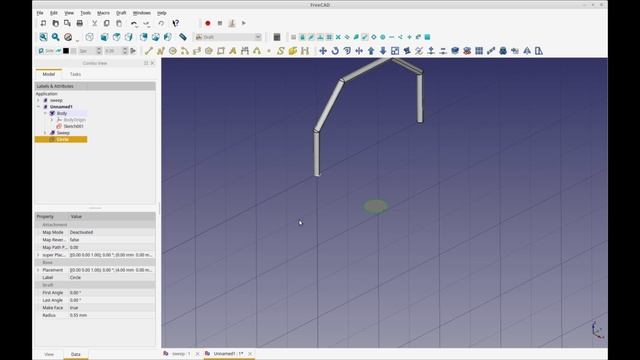Click the Downgrade down-arrow tool
The image size is (640, 360).
(x=383, y=51)
